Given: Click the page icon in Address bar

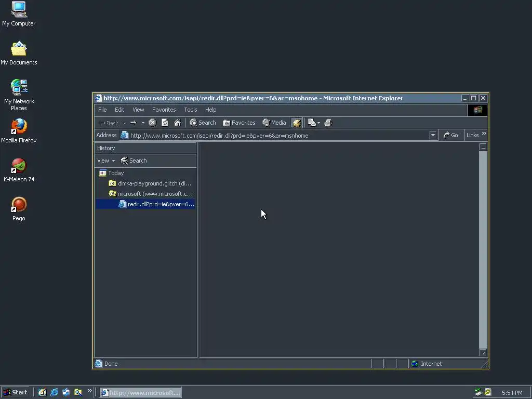Looking at the screenshot, I should tap(125, 135).
